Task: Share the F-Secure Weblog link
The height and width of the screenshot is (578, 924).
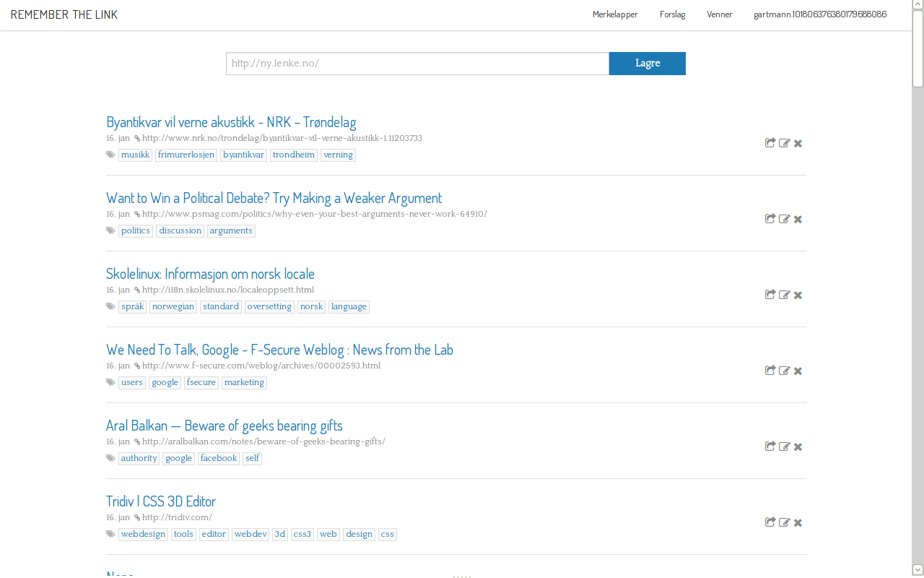Action: coord(770,371)
